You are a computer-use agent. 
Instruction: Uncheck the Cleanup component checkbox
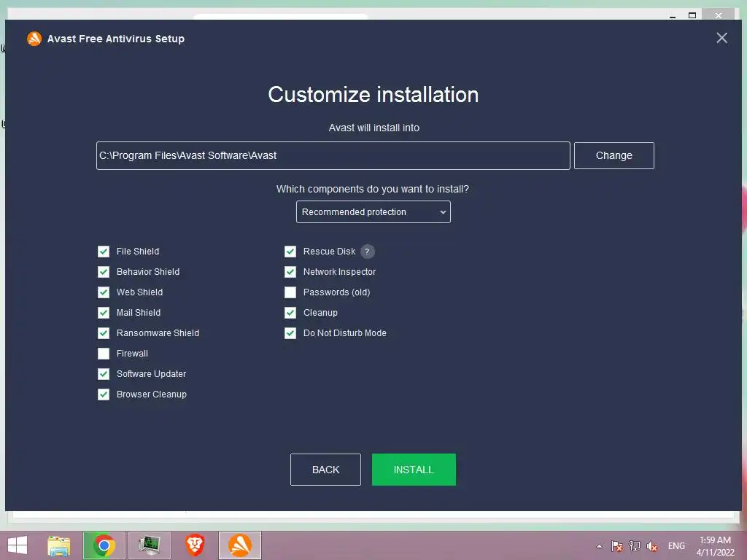coord(290,313)
